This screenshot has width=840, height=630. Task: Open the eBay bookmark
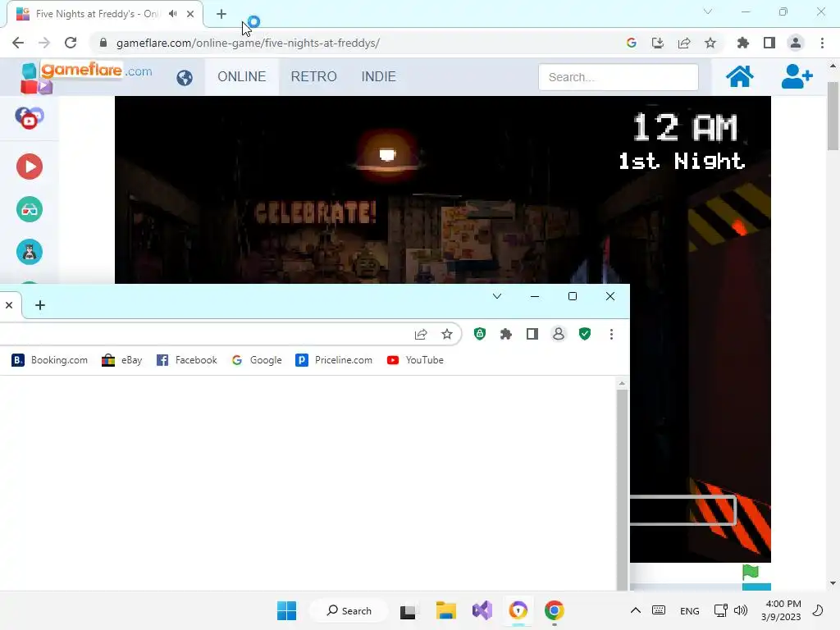point(121,360)
